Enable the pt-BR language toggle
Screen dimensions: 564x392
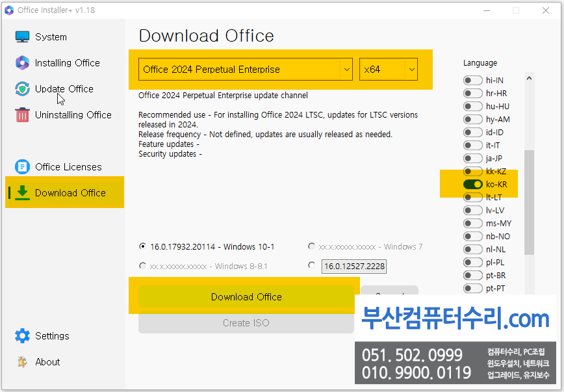coord(472,276)
